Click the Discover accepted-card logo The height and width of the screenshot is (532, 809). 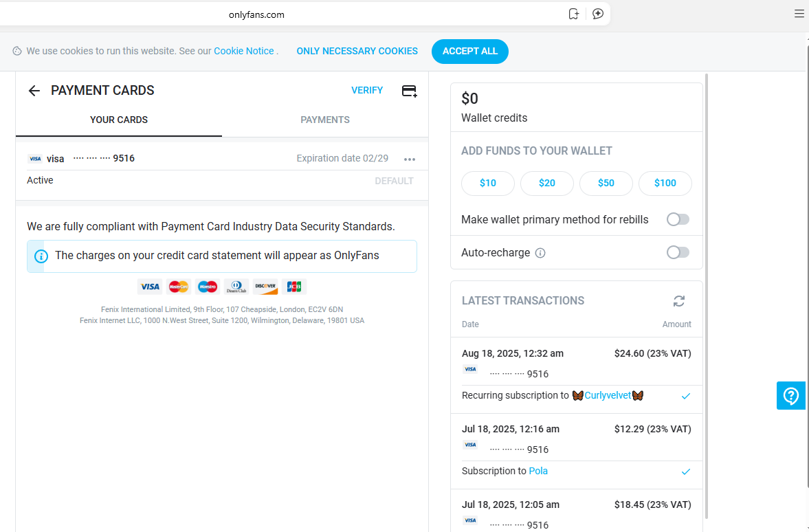click(265, 287)
